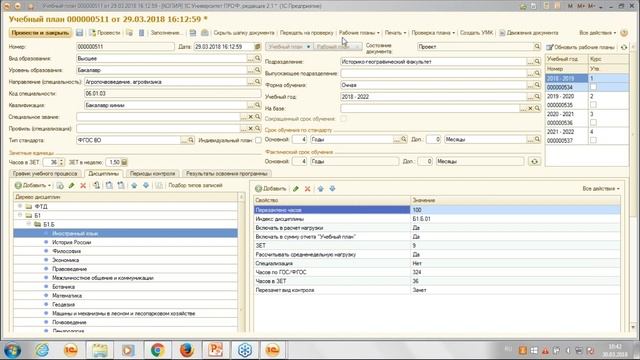
Task: Toggle the Индивидуальный план checkbox
Action: (258, 140)
